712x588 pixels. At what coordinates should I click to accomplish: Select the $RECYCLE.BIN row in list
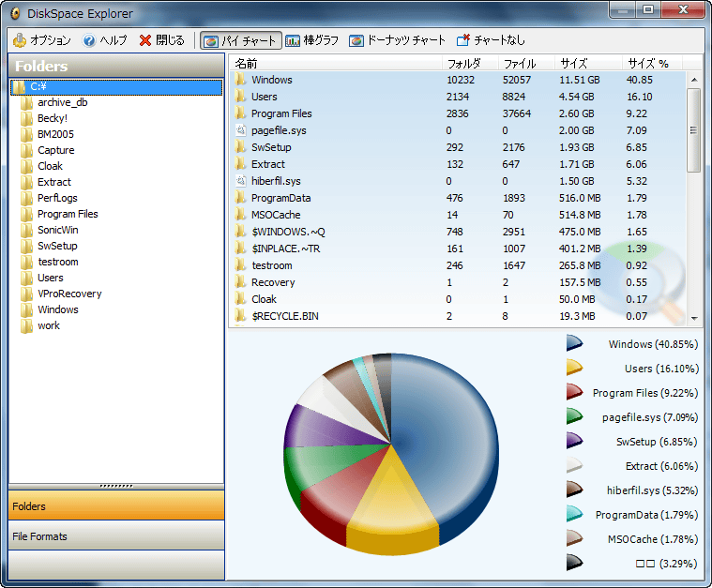(x=284, y=316)
